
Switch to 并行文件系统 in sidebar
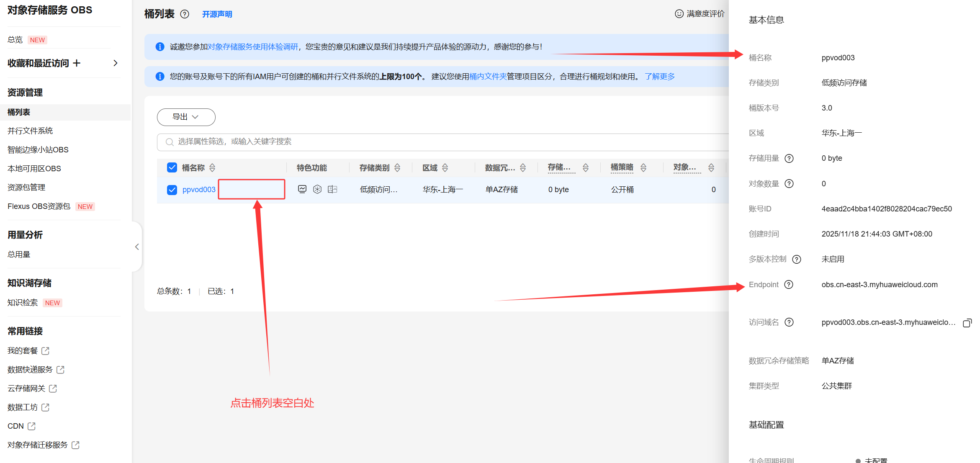pos(30,131)
